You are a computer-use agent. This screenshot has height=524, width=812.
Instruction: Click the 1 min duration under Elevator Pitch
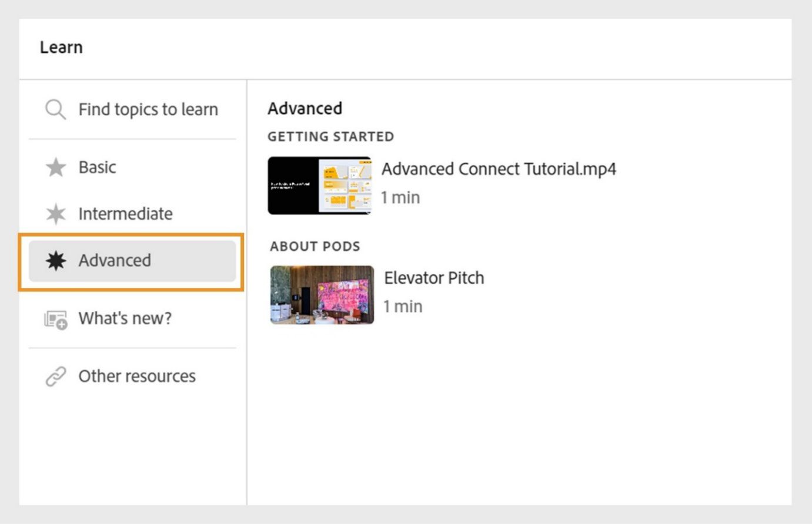pos(403,306)
